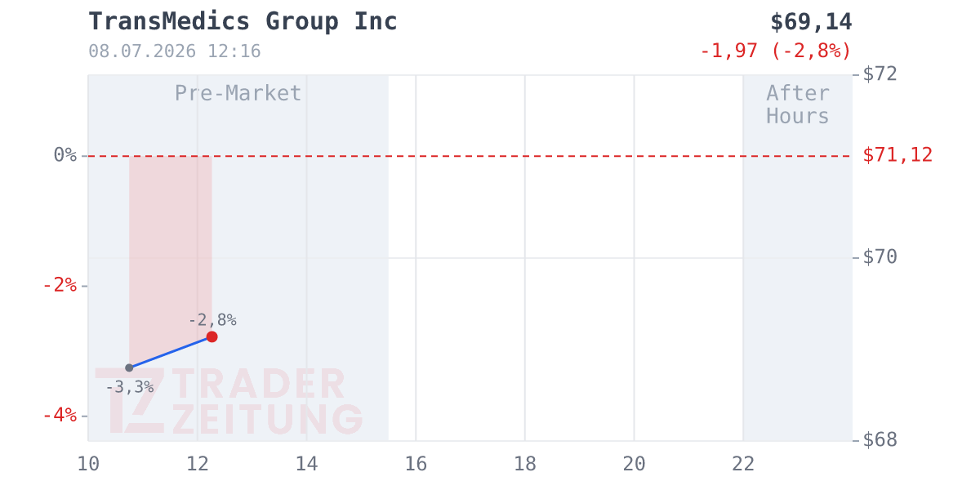This screenshot has height=490, width=980.
Task: Click the -1,97 (-2,8%) change value
Action: 775,51
